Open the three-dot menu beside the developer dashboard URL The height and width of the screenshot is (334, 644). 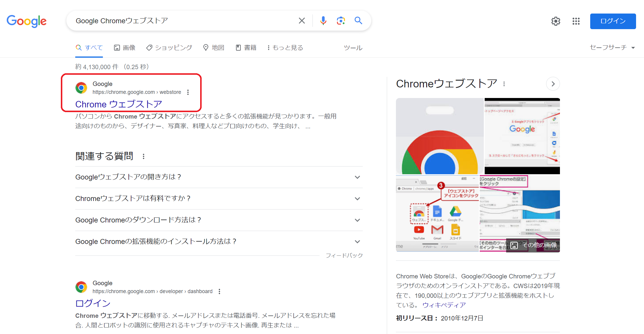(x=219, y=291)
